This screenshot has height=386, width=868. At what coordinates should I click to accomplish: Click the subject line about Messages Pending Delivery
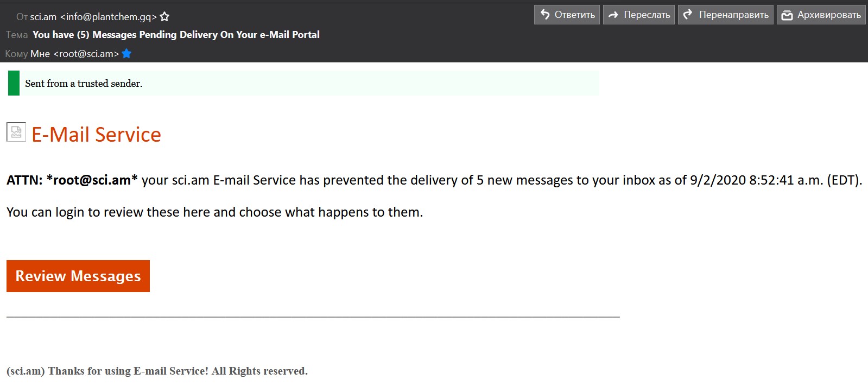pyautogui.click(x=176, y=35)
